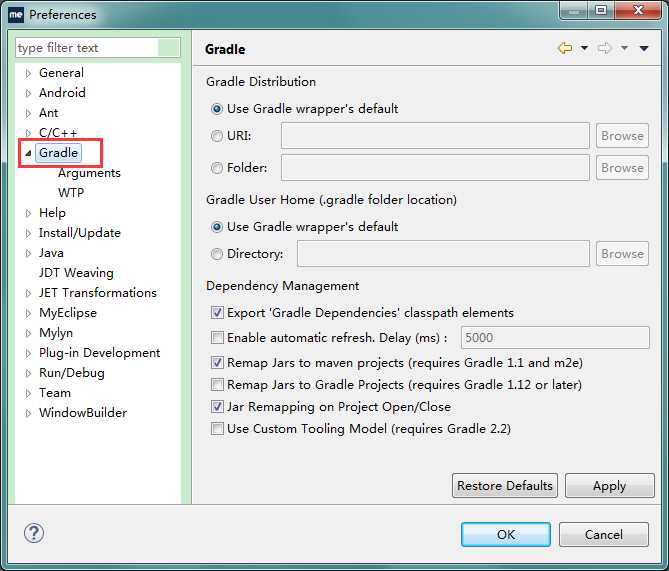669x571 pixels.
Task: Open the Java preferences label
Action: (x=51, y=253)
